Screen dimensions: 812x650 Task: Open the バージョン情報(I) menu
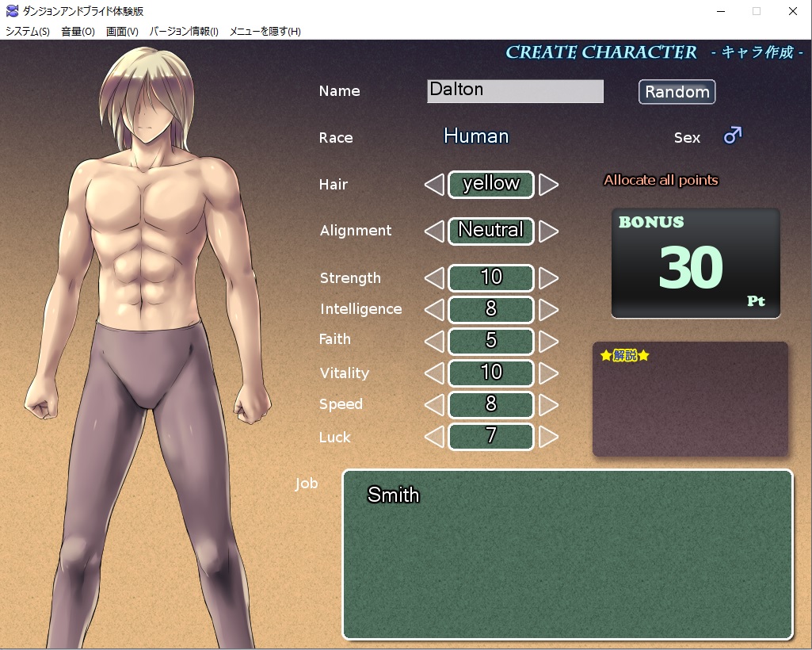(x=184, y=31)
